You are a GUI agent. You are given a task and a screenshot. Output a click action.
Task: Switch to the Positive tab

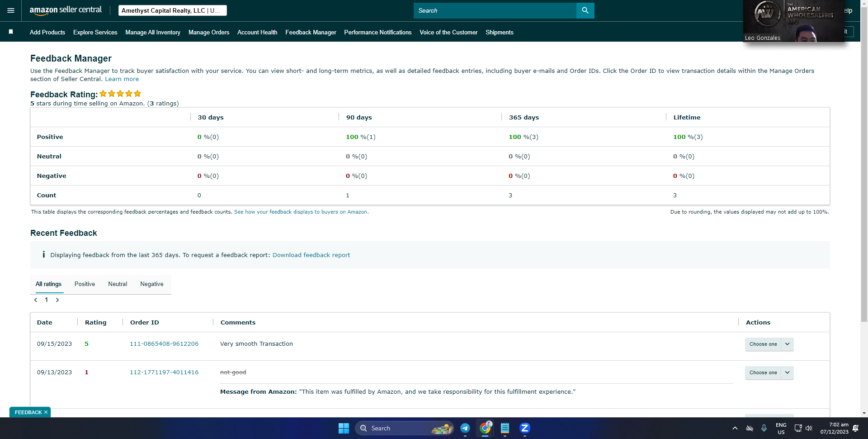coord(85,284)
